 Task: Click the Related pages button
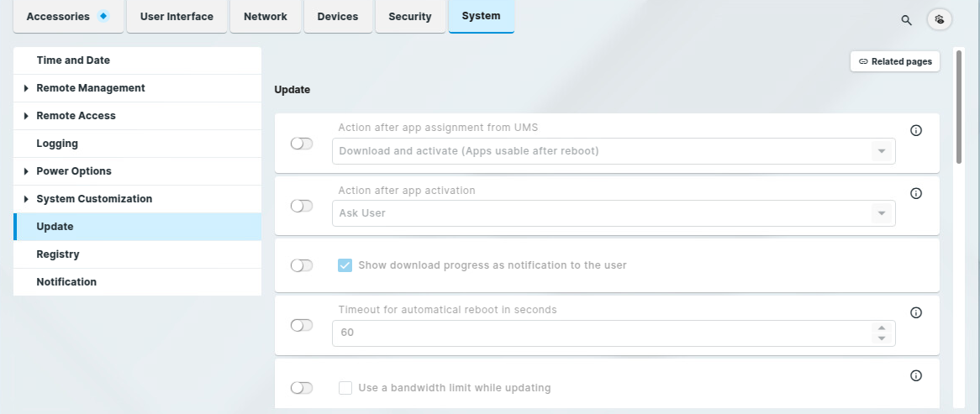895,61
